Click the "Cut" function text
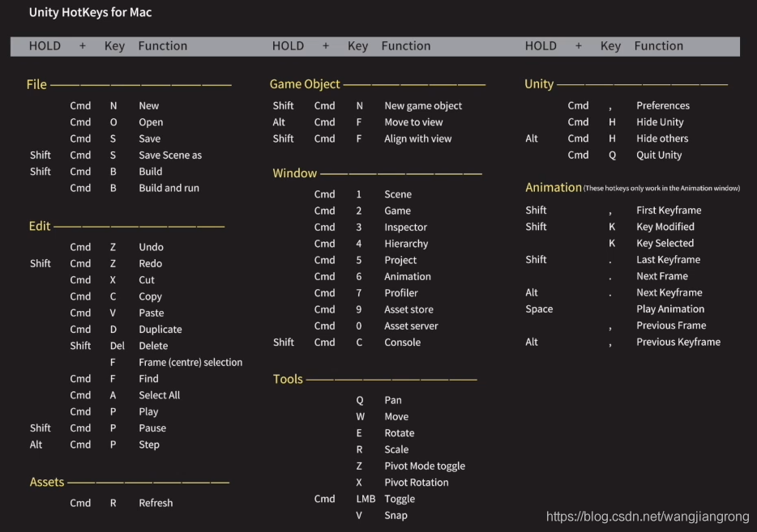The width and height of the screenshot is (757, 532). point(147,280)
